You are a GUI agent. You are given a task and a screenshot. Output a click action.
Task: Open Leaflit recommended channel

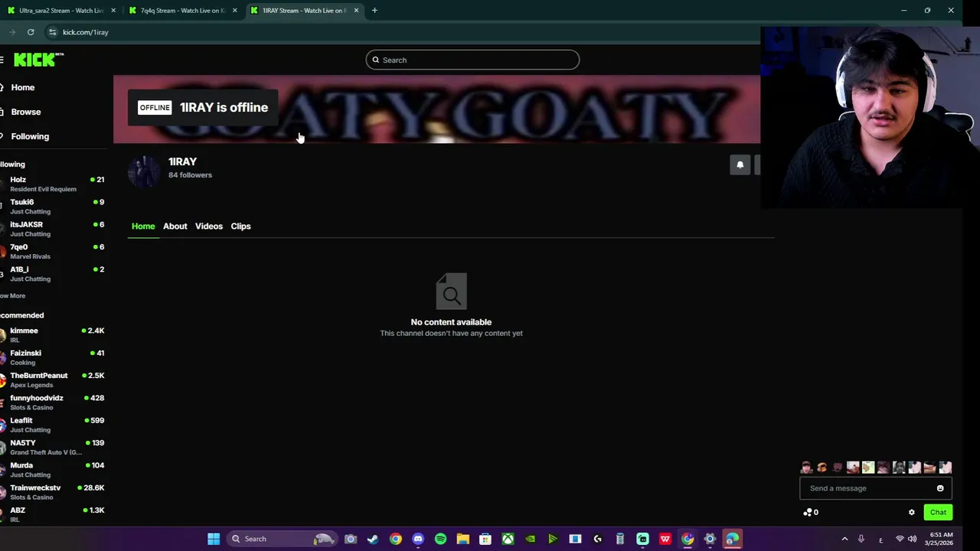54,425
